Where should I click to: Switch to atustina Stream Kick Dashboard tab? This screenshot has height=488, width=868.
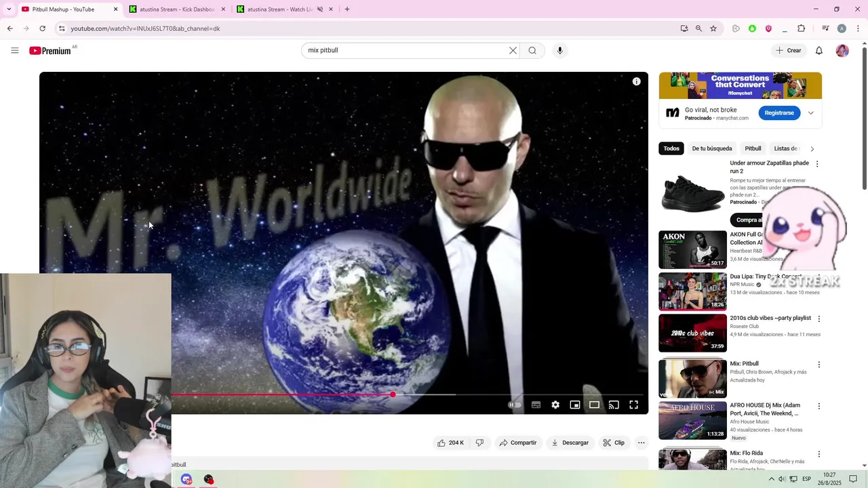coord(178,9)
